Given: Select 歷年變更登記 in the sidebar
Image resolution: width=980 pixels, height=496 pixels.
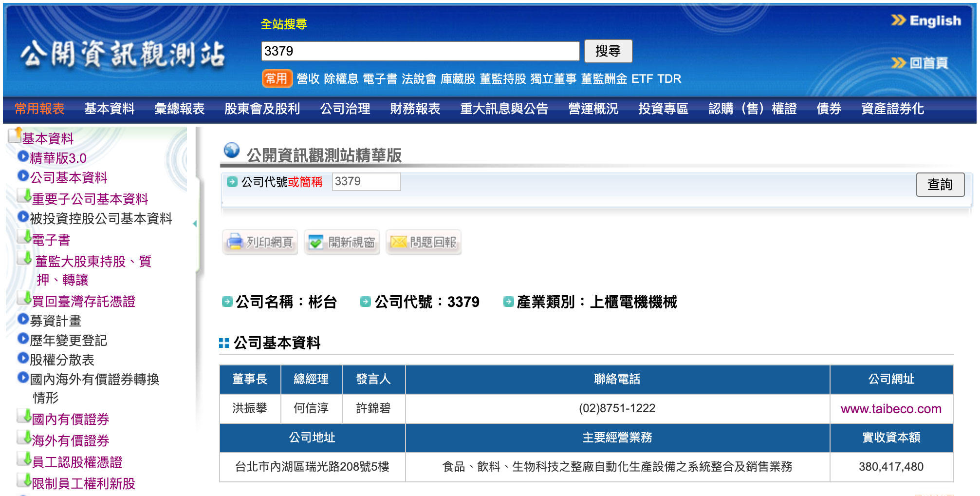Looking at the screenshot, I should [x=69, y=341].
